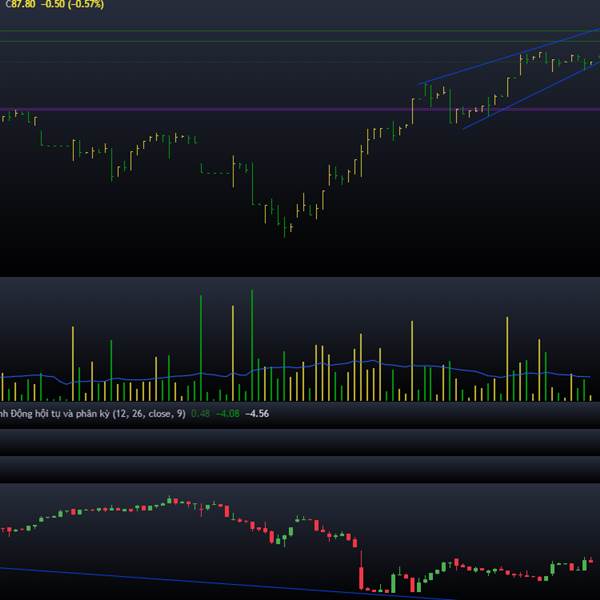Select the lower blue channel trendline
This screenshot has width=600, height=600.
pyautogui.click(x=531, y=95)
